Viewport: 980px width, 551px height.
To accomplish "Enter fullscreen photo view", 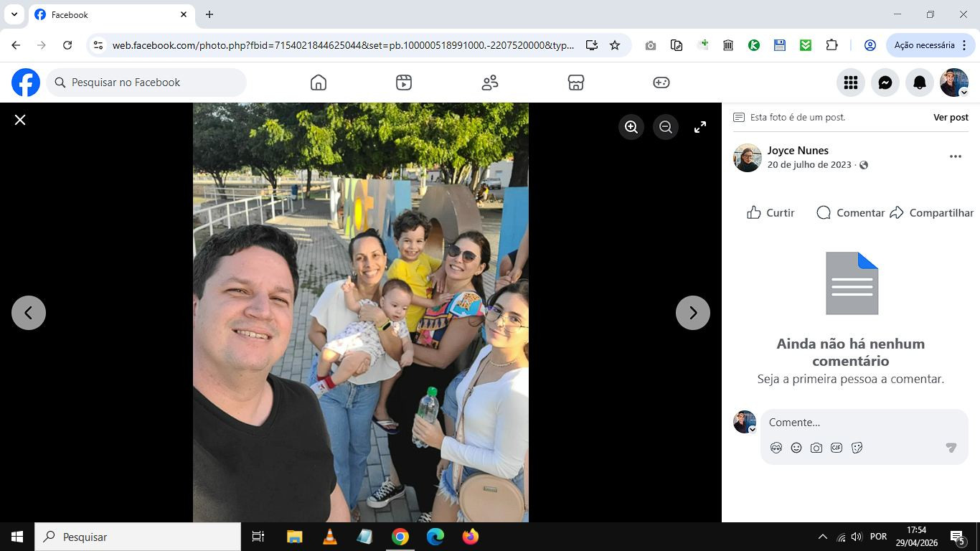I will [700, 127].
